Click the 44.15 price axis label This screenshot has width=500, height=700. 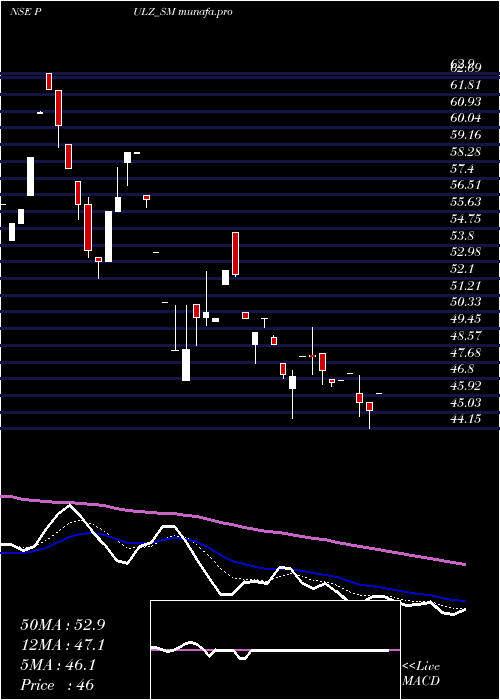[466, 420]
